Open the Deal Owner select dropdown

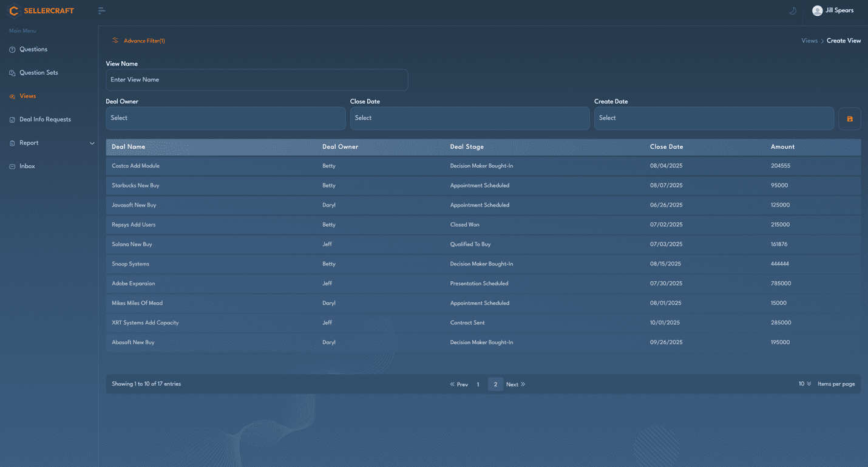[225, 118]
